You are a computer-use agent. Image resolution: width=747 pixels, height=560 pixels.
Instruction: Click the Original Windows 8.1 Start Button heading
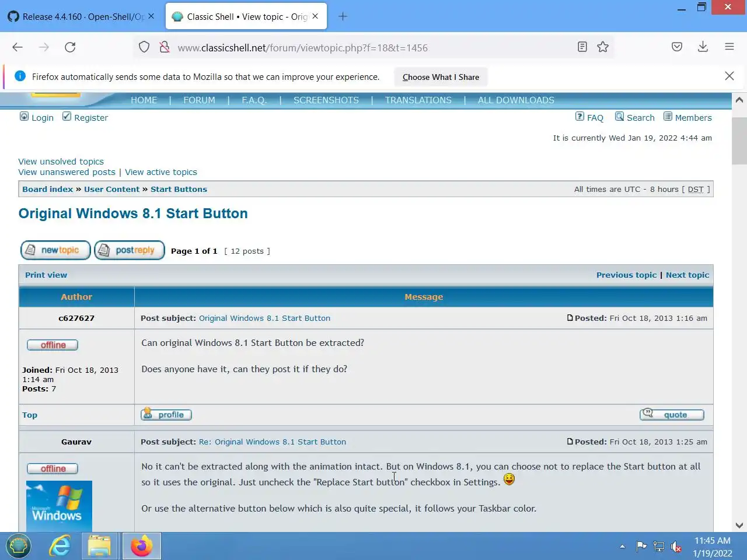pyautogui.click(x=133, y=213)
